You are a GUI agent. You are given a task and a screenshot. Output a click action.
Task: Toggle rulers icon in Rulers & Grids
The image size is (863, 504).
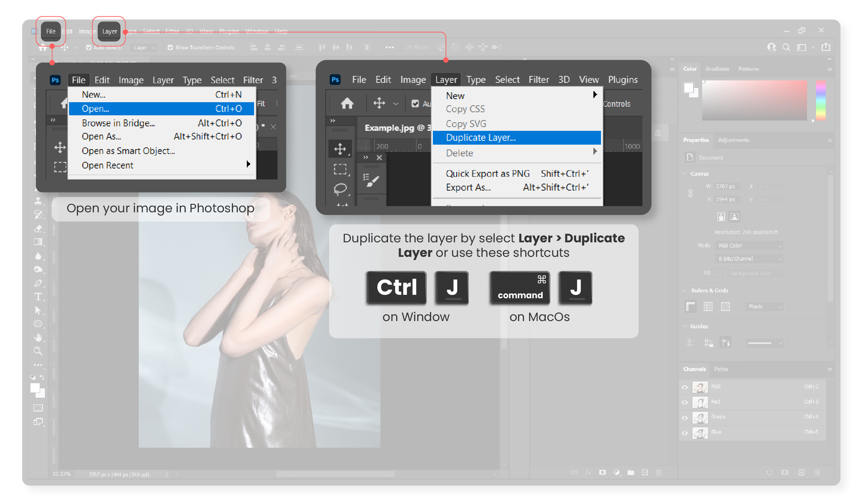[x=690, y=307]
